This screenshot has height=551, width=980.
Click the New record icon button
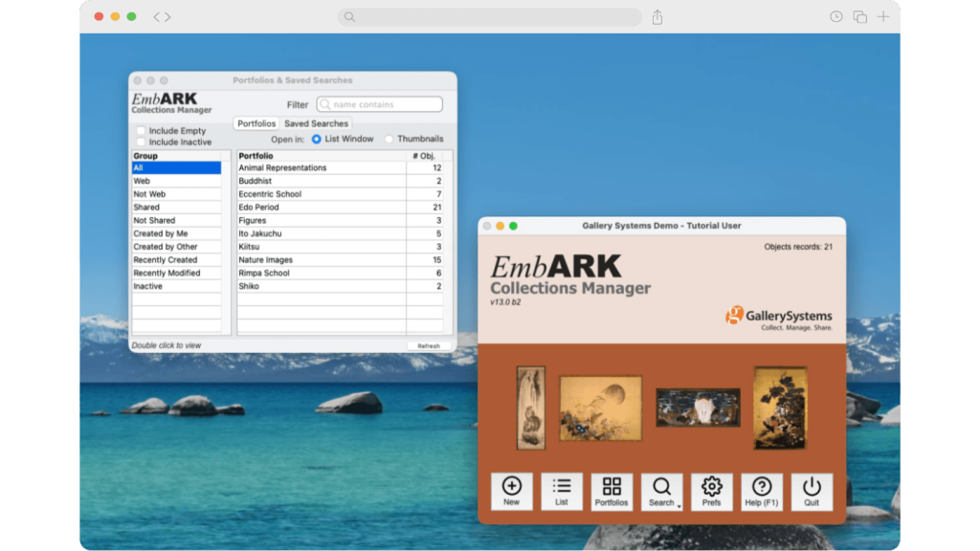point(511,492)
